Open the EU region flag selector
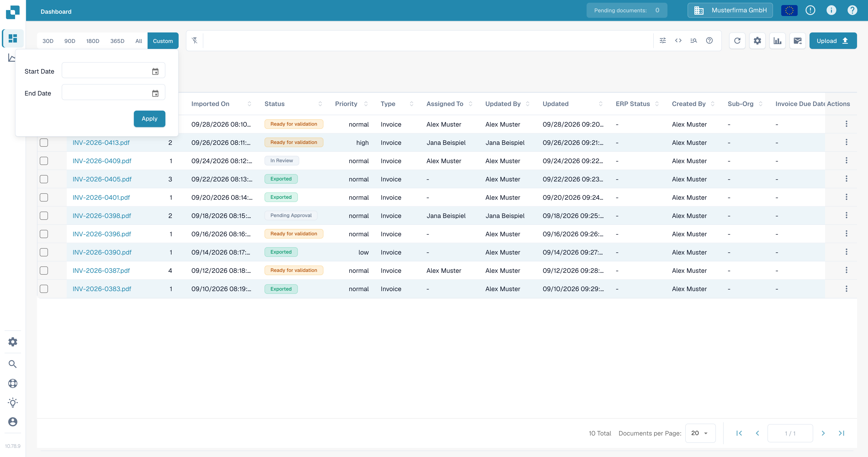 click(789, 11)
